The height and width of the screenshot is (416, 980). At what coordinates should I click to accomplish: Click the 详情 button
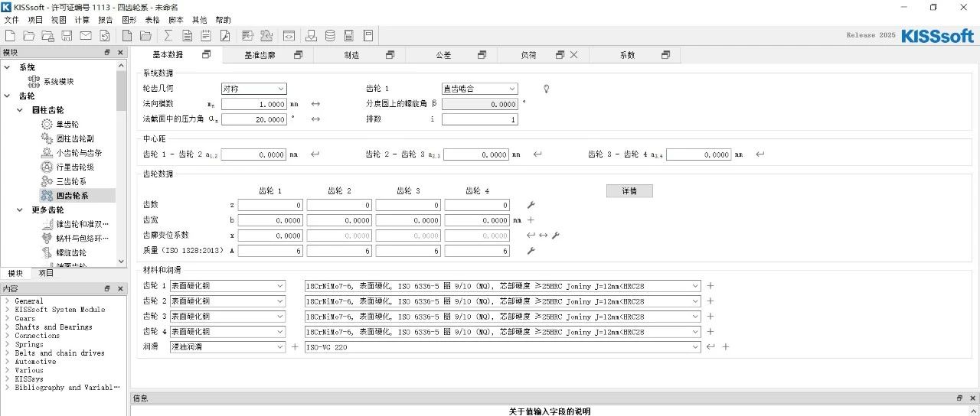[629, 190]
